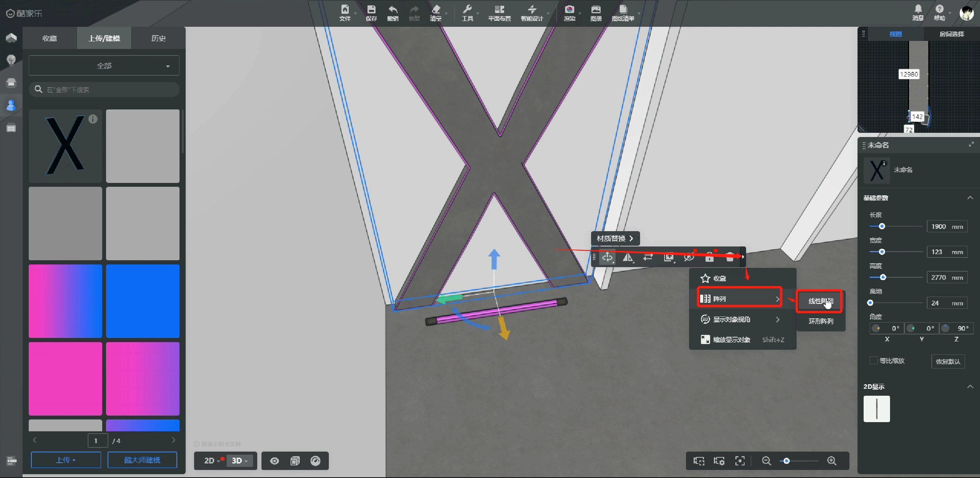Screen dimensions: 980x478
Task: Click the 酷大师建模 button
Action: (142, 460)
